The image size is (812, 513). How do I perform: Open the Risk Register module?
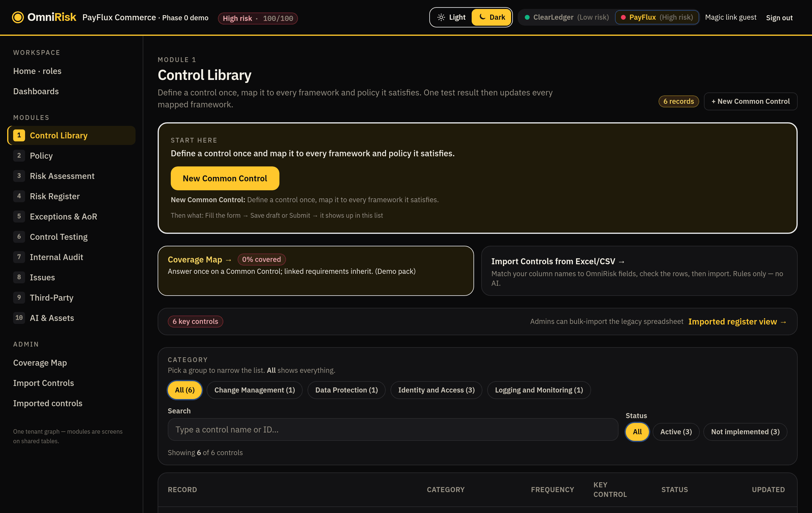(71, 196)
